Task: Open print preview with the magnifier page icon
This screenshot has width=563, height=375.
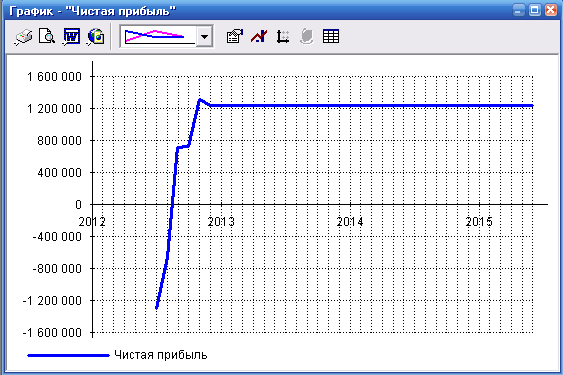Action: (x=47, y=36)
